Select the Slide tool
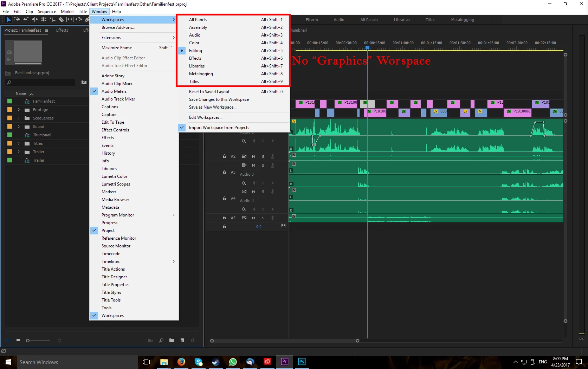The image size is (588, 369). 79,19
